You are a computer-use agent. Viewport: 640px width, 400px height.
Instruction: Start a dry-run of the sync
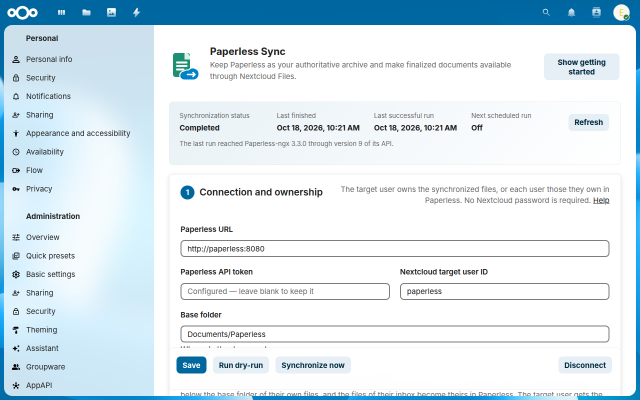coord(241,365)
